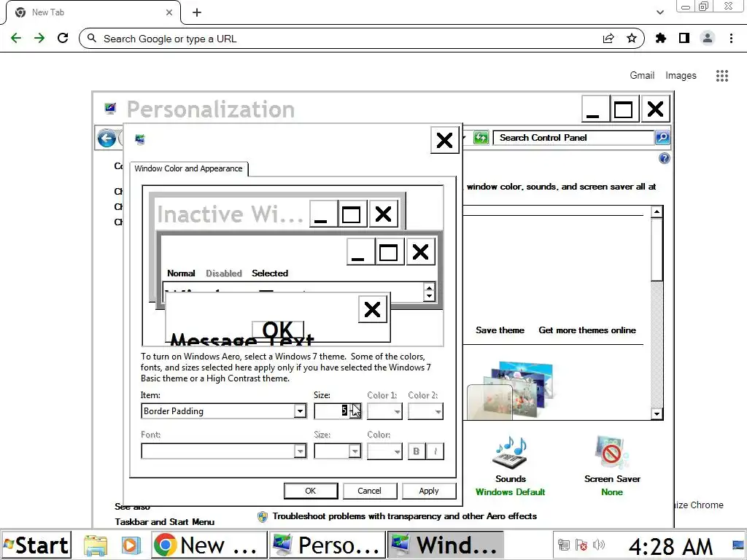Reload the Chrome page

pyautogui.click(x=63, y=39)
